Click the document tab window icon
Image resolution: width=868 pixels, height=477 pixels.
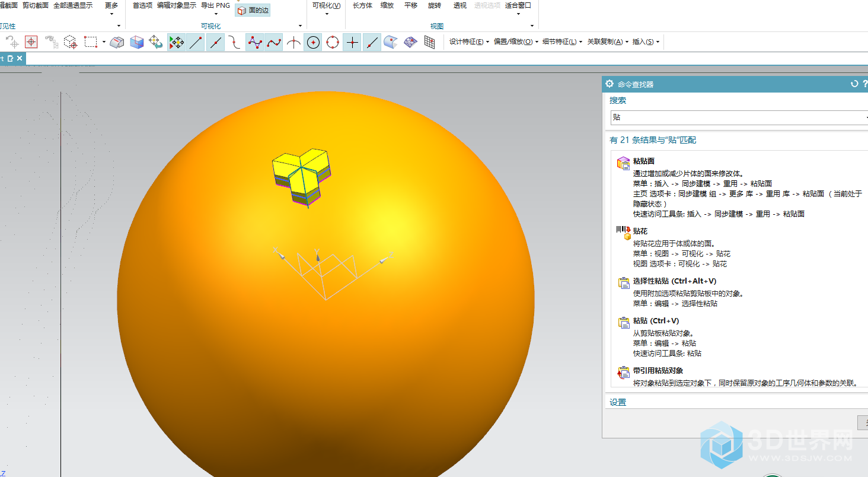10,58
